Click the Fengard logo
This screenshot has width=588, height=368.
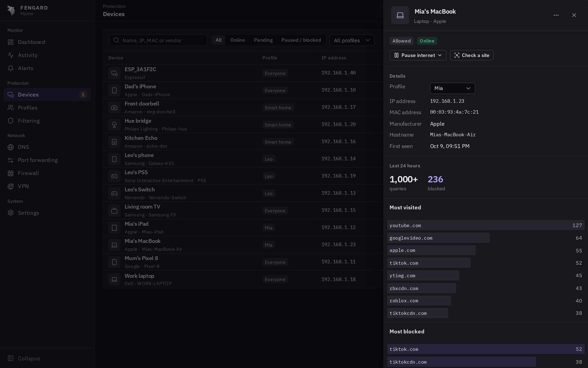11,11
